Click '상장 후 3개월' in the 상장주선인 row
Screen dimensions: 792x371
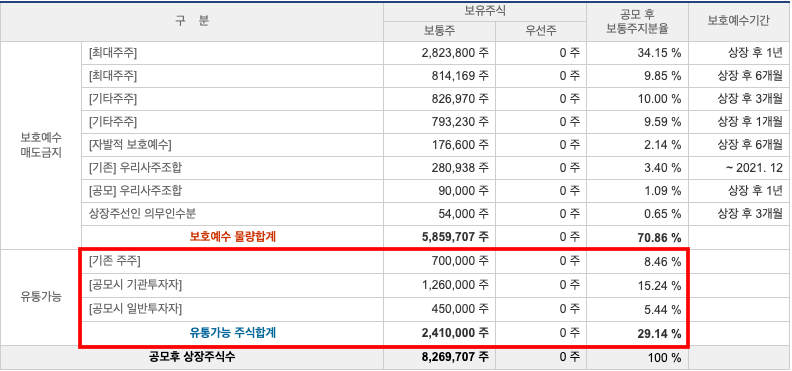[x=750, y=214]
